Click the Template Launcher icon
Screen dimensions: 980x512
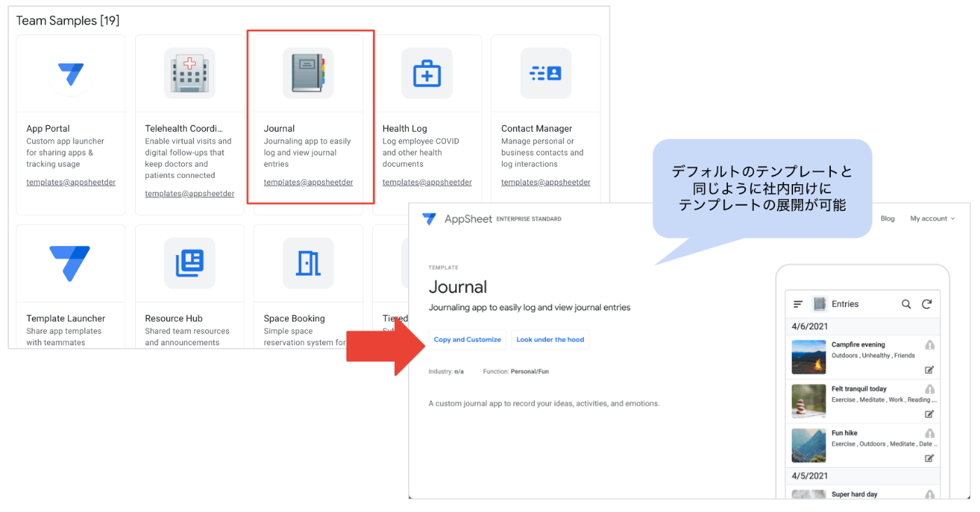coord(70,263)
